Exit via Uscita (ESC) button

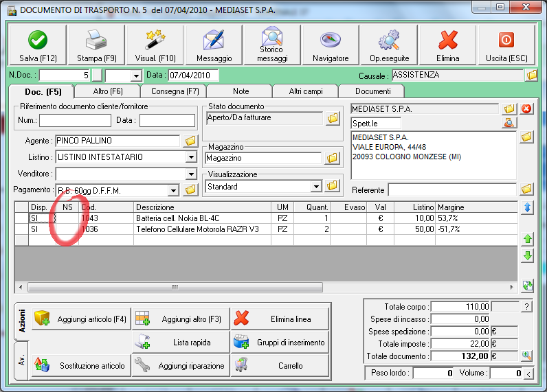(x=506, y=45)
